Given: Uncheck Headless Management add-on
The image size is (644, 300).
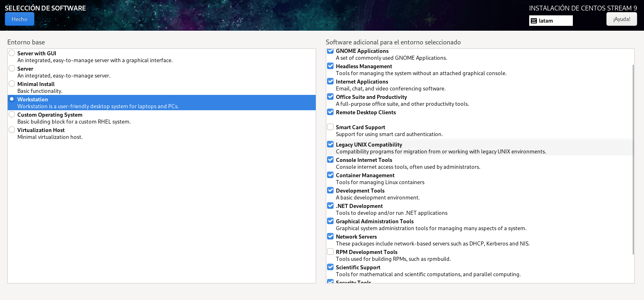Looking at the screenshot, I should tap(330, 66).
